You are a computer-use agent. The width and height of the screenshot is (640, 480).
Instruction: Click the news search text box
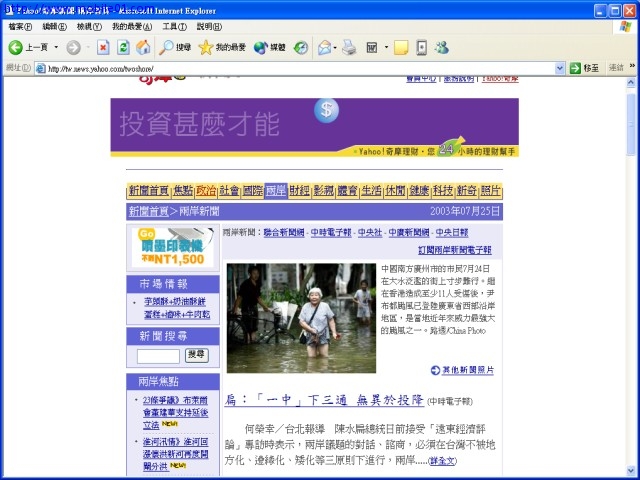pyautogui.click(x=158, y=356)
